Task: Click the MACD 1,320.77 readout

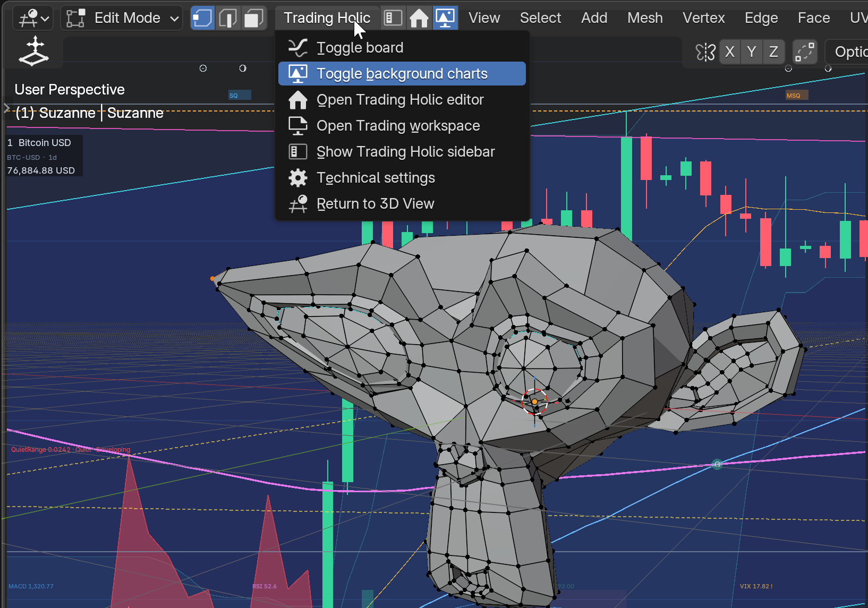Action: 31,586
